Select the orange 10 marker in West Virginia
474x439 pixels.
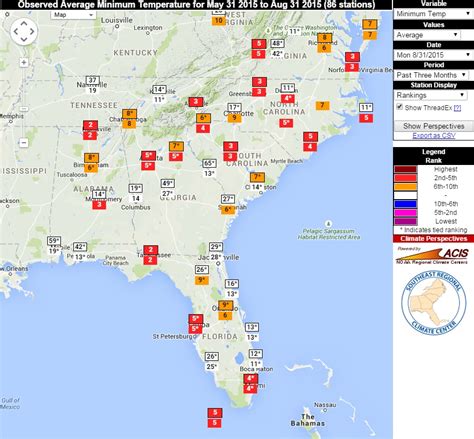pyautogui.click(x=218, y=21)
